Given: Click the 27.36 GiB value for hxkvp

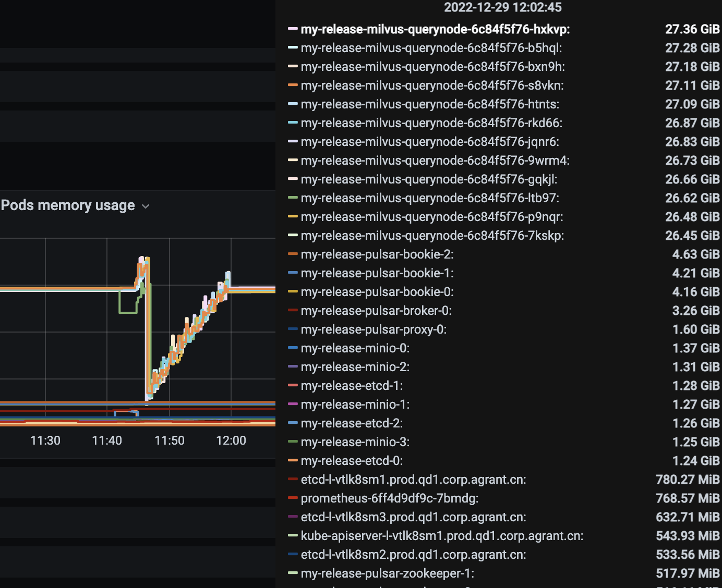Looking at the screenshot, I should click(x=693, y=30).
